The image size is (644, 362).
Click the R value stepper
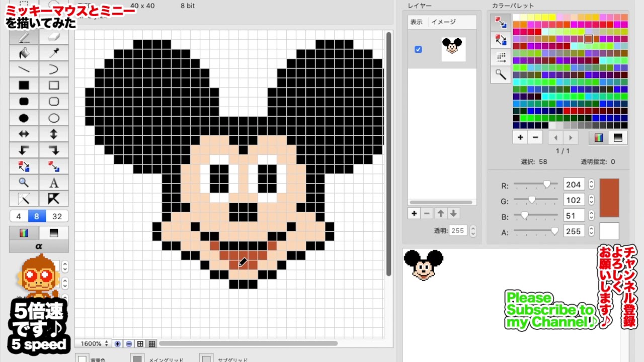tap(591, 185)
